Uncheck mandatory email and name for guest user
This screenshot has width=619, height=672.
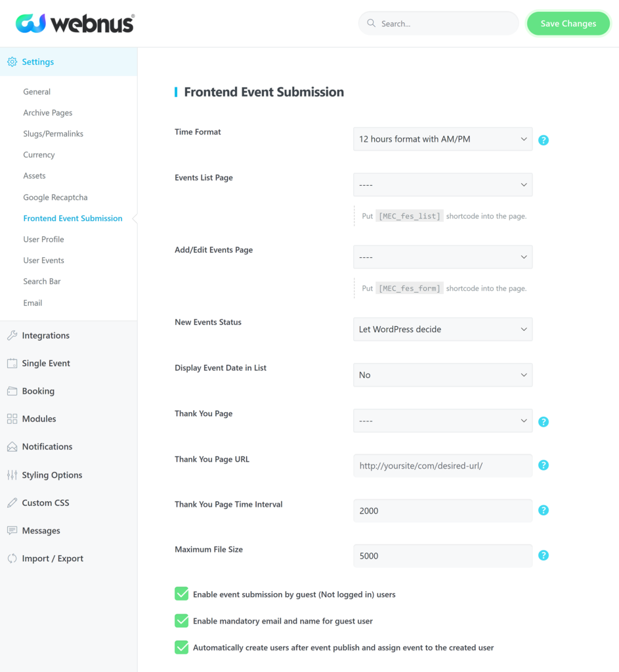pos(181,621)
